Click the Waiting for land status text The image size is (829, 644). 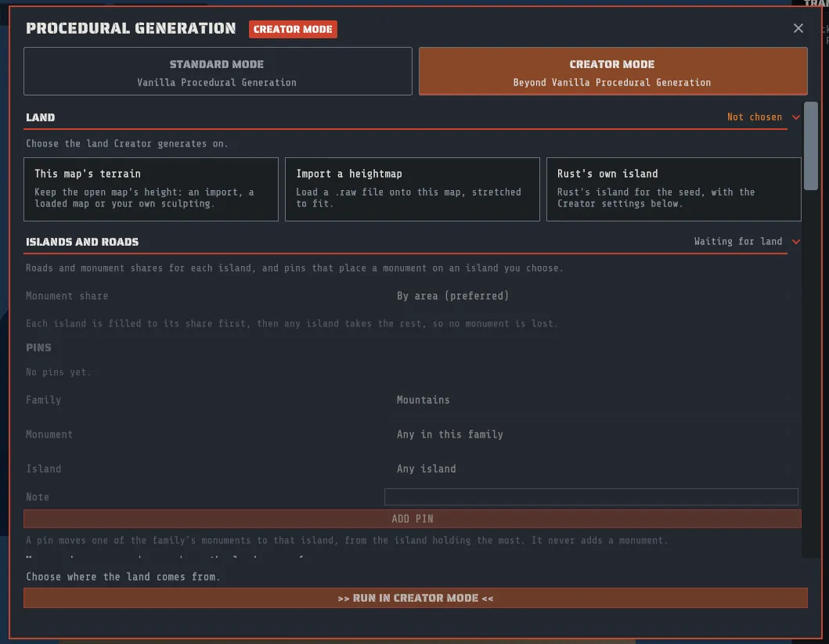[737, 242]
